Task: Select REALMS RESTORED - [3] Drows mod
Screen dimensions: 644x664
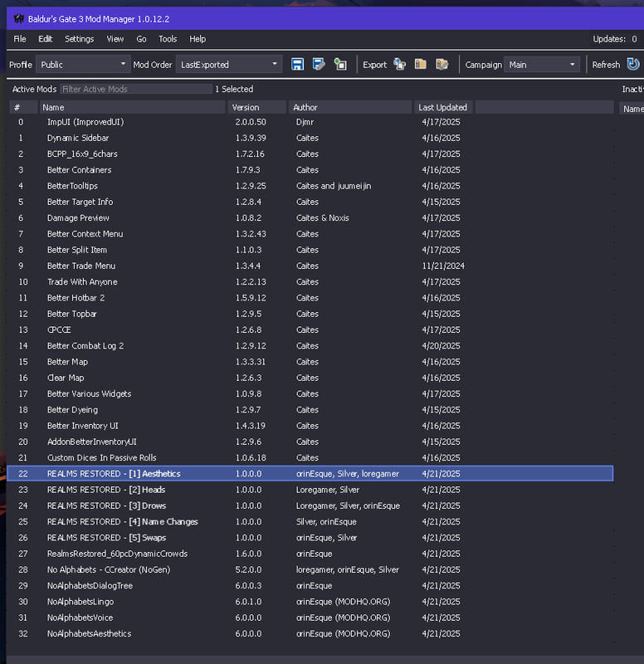Action: pyautogui.click(x=310, y=505)
